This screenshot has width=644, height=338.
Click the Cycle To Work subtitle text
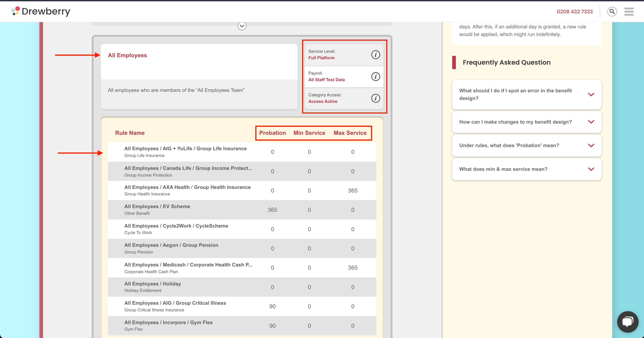pos(138,232)
